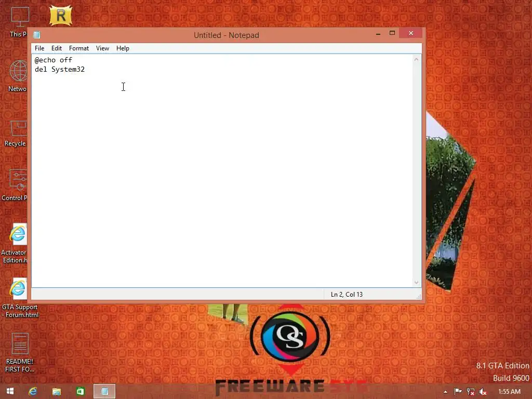Select the Network desktop icon
532x399 pixels.
[18, 76]
